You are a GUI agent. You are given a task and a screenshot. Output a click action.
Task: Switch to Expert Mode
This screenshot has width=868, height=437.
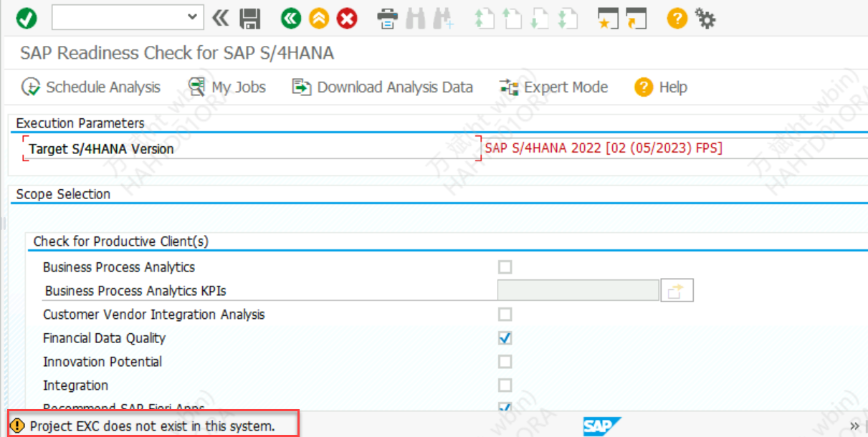(553, 87)
